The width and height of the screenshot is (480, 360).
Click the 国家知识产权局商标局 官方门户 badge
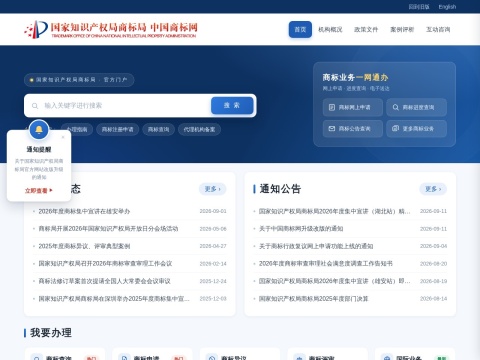click(79, 80)
